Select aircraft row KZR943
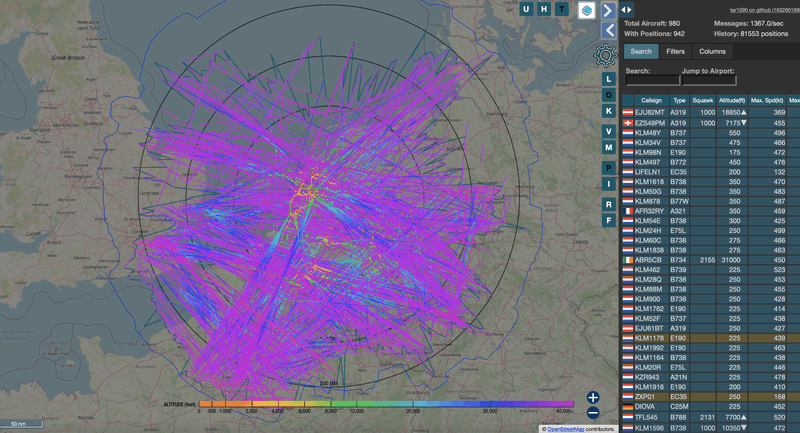Image resolution: width=800 pixels, height=433 pixels. [711, 377]
